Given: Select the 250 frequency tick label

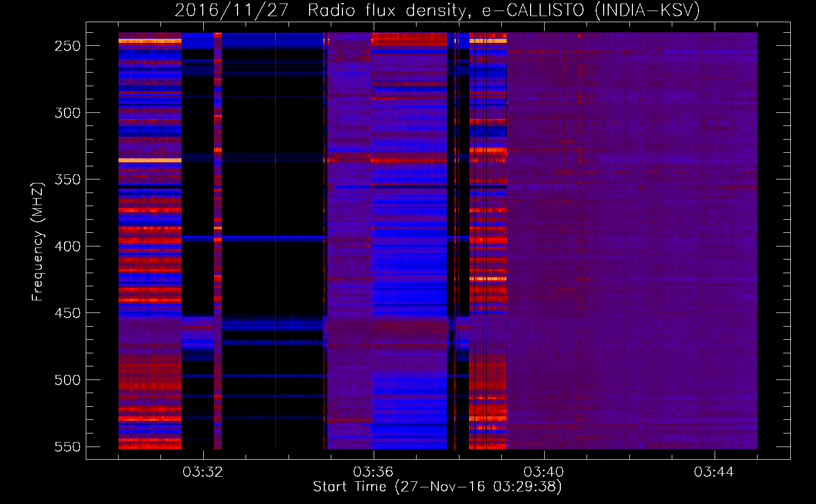Looking at the screenshot, I should (68, 46).
